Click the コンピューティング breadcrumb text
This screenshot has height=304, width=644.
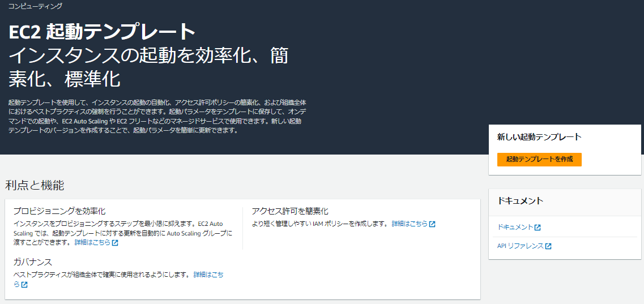click(x=35, y=6)
